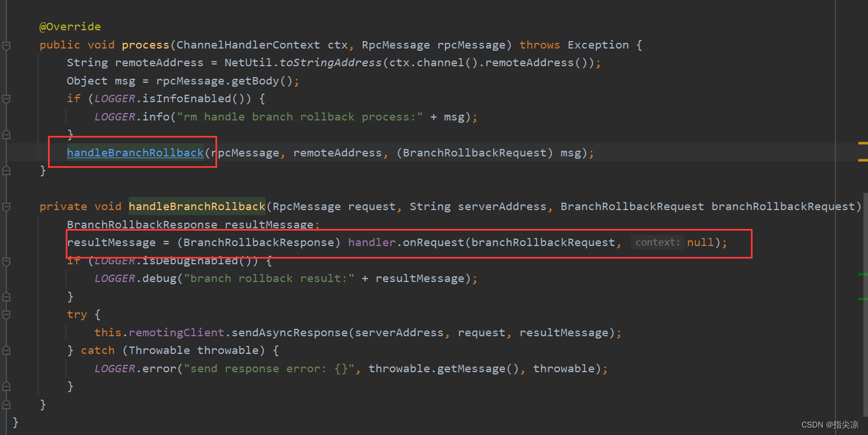Click the isInfoEnabled method call

click(x=187, y=99)
